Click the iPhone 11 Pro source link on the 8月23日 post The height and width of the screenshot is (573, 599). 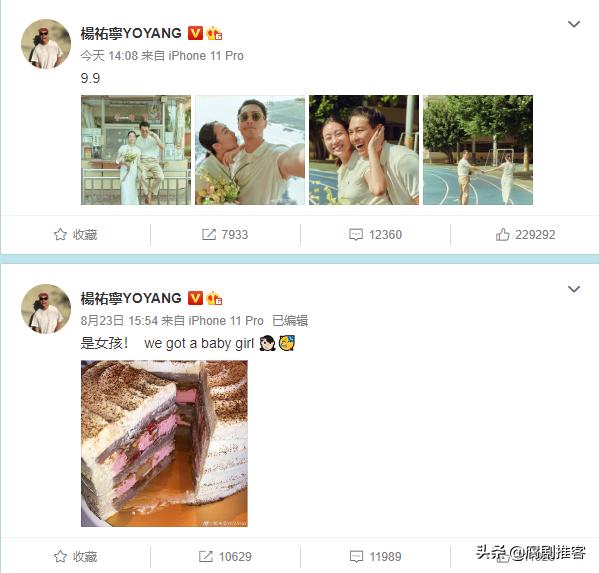pyautogui.click(x=226, y=320)
